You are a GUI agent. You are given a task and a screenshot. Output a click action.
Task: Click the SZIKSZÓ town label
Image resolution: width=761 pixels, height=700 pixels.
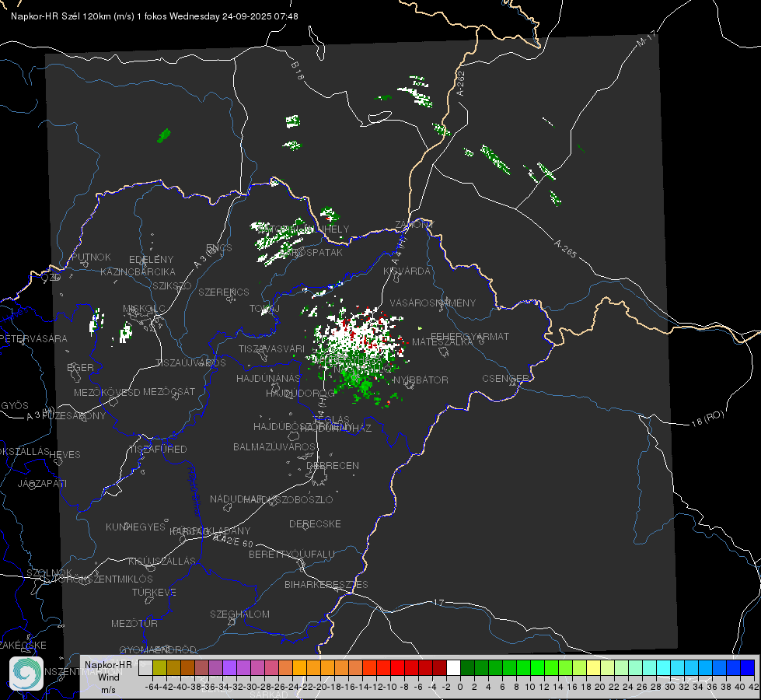click(172, 285)
